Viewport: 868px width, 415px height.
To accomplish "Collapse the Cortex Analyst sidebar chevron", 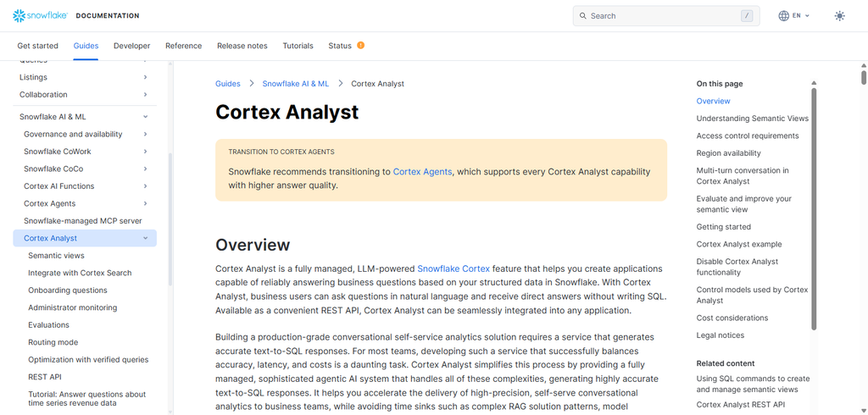I will [x=145, y=239].
